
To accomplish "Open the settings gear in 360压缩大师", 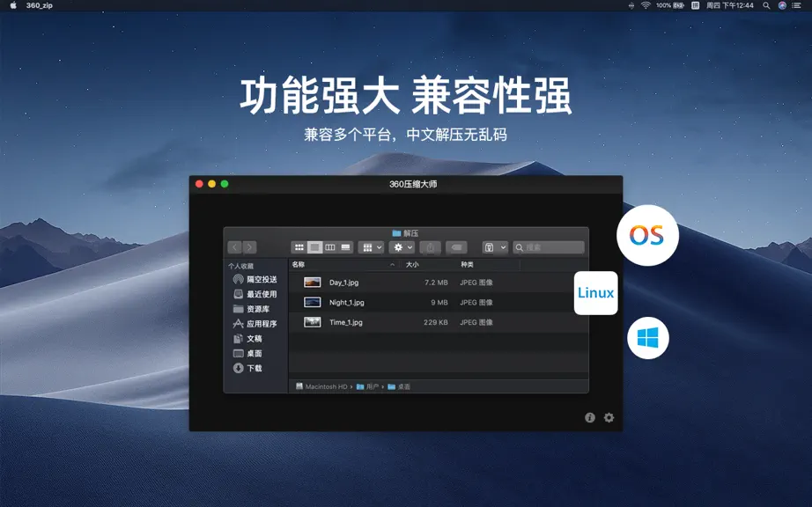I will 609,417.
